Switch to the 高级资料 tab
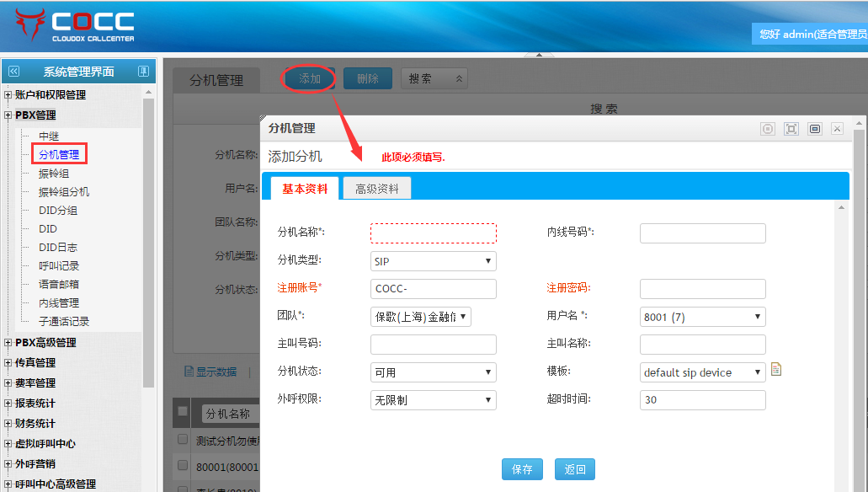This screenshot has height=492, width=868. click(x=376, y=189)
